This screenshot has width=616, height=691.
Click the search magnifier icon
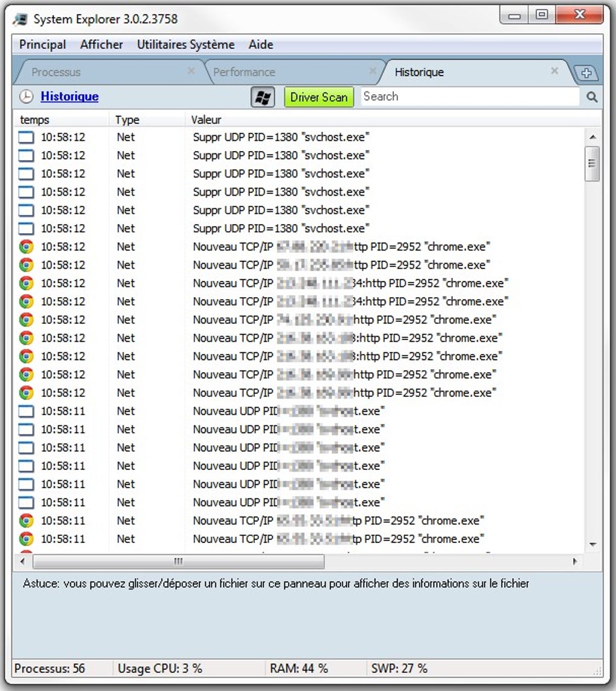[592, 97]
